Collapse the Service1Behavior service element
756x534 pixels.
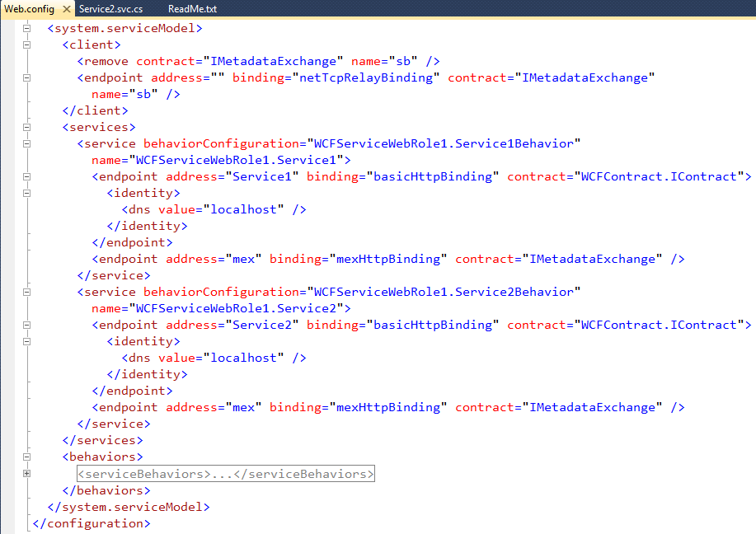pos(27,143)
